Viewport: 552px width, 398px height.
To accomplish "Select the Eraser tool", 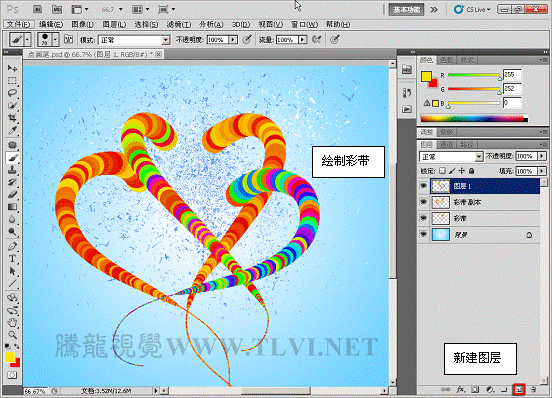I will click(x=12, y=195).
